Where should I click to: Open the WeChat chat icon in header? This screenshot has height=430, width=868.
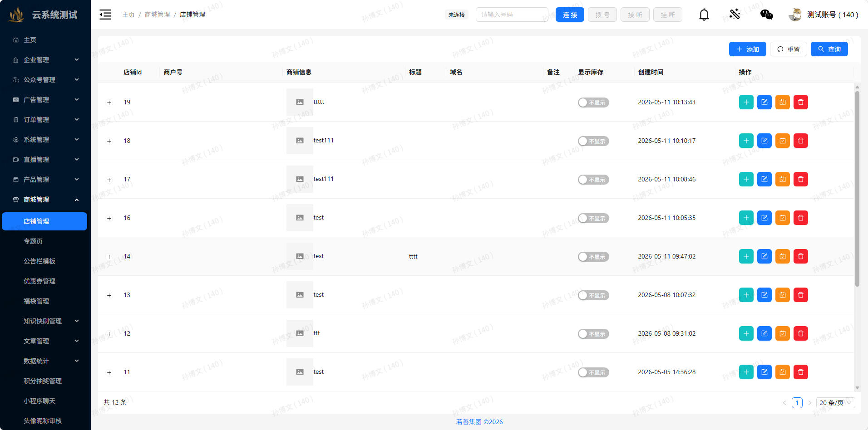tap(766, 15)
